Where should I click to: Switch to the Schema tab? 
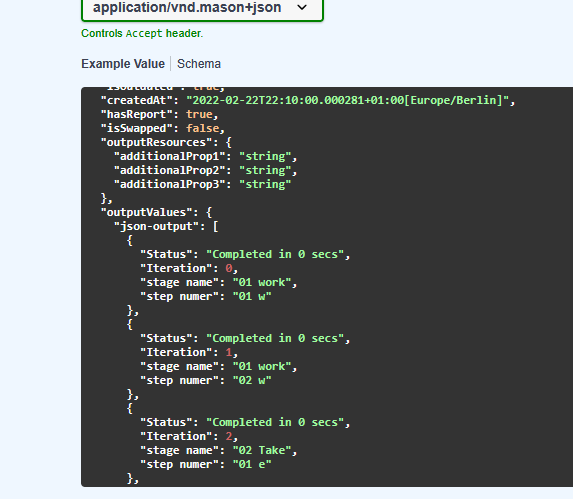[x=199, y=64]
